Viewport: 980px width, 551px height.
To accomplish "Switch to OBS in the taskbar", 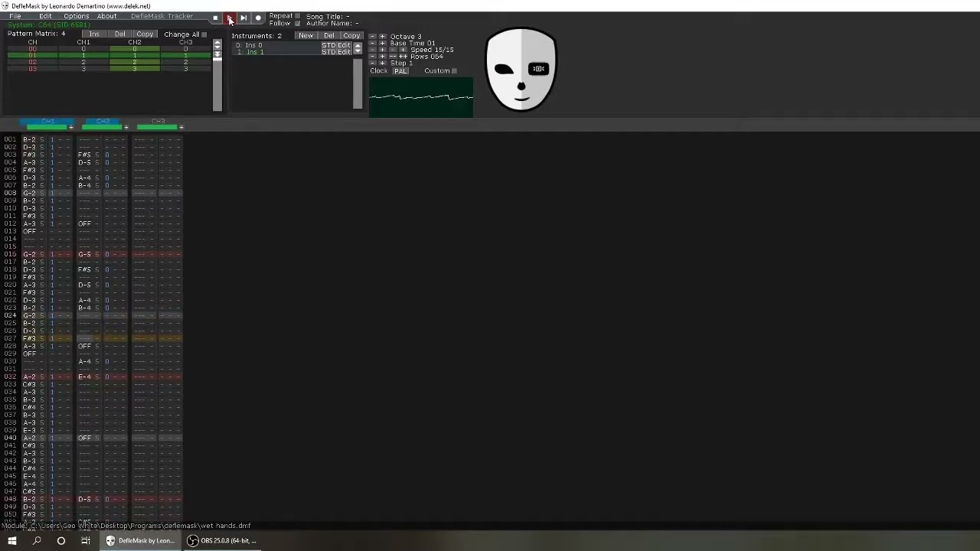I will coord(222,541).
